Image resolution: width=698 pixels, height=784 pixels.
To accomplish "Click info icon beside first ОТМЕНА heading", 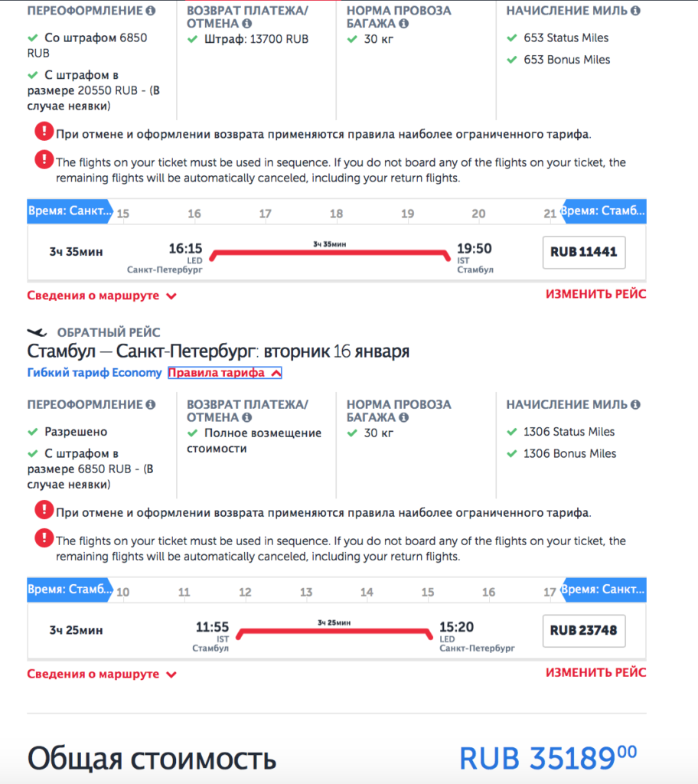I will (x=247, y=24).
